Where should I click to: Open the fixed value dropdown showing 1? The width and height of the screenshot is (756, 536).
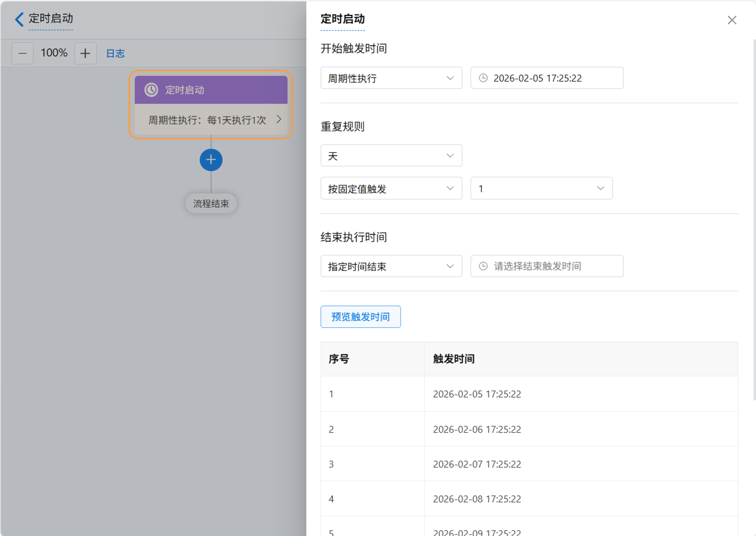pos(541,189)
